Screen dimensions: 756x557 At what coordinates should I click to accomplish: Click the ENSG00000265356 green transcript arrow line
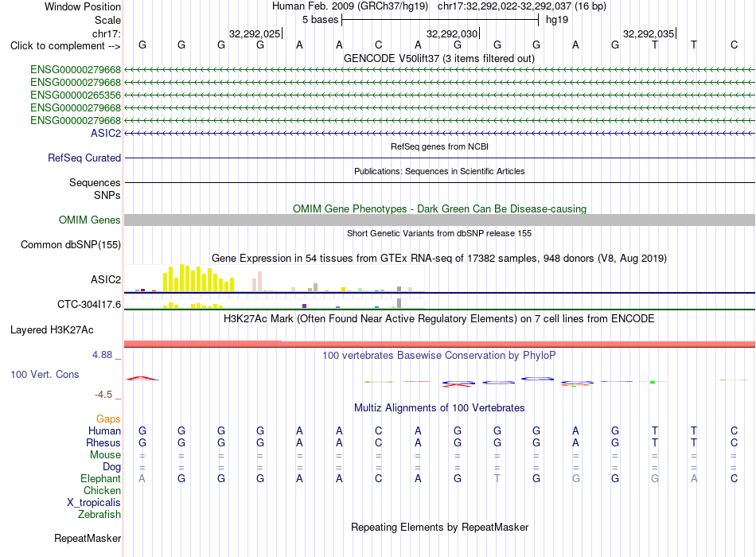(x=439, y=95)
